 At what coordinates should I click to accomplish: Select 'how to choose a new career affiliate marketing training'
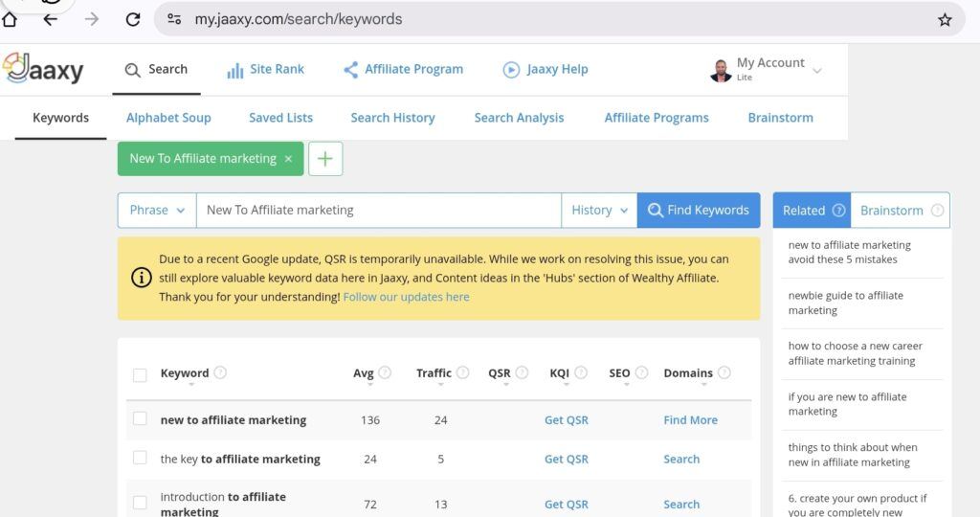click(855, 353)
